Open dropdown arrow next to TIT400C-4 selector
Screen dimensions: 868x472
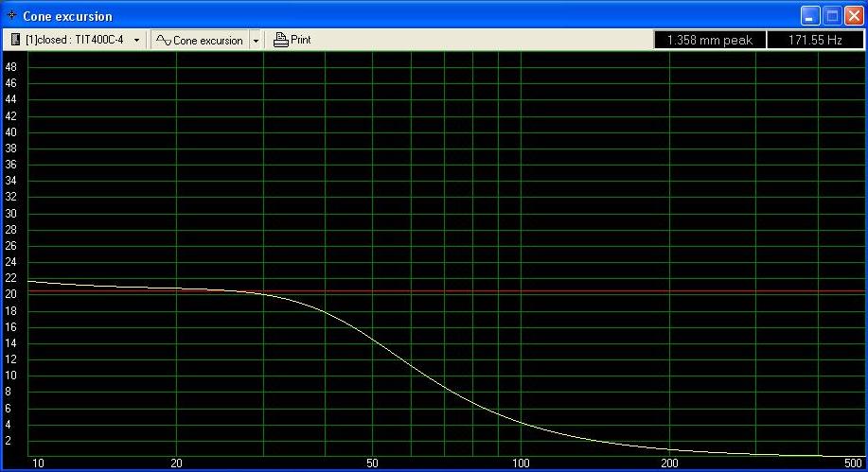click(x=136, y=40)
